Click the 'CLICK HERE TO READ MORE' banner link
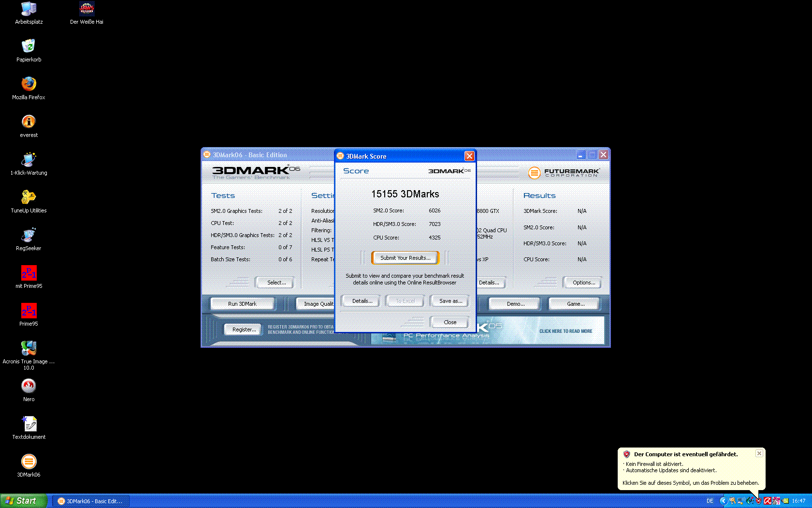Screen dimensions: 812x508 tap(565, 331)
